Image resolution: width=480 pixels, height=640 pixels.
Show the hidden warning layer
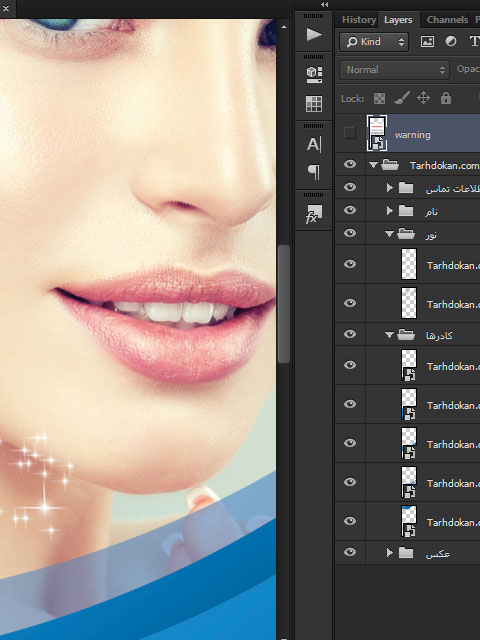pyautogui.click(x=350, y=133)
